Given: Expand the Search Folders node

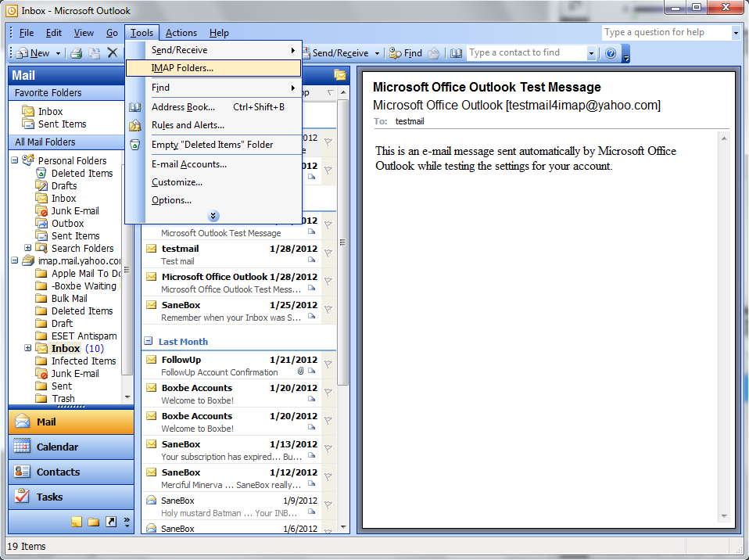Looking at the screenshot, I should coord(27,247).
